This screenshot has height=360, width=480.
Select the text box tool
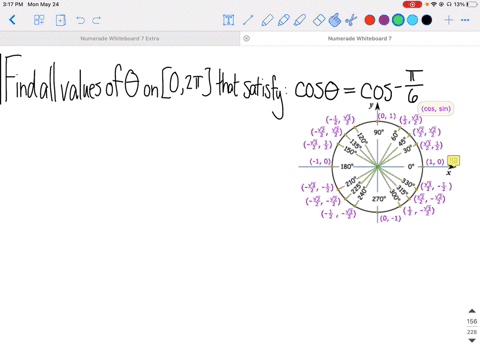pos(229,20)
